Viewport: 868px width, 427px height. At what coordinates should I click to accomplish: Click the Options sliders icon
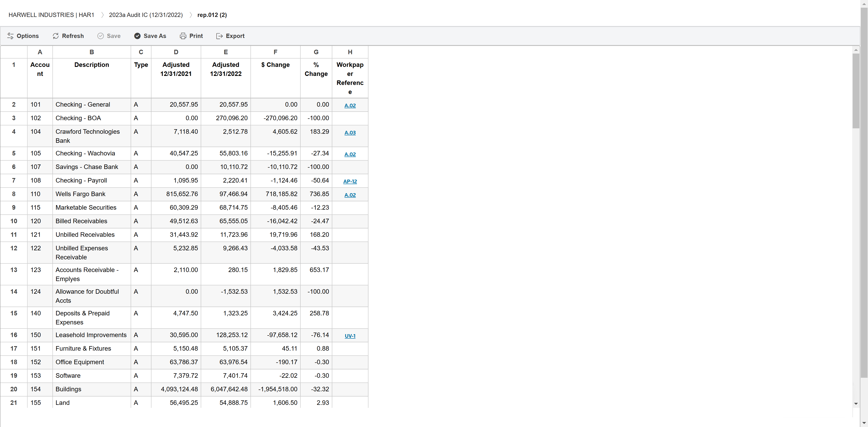[10, 36]
